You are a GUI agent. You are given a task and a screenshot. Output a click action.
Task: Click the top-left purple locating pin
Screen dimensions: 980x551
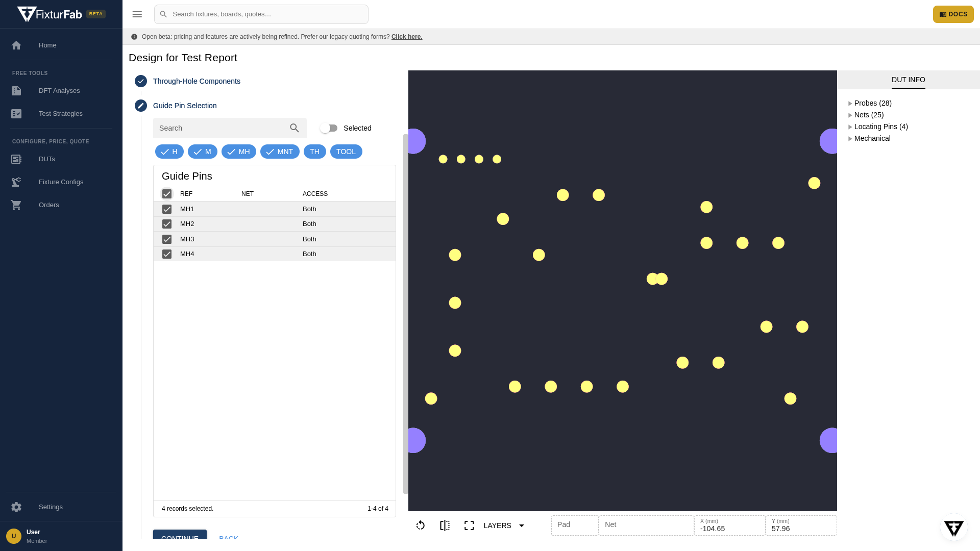[416, 141]
